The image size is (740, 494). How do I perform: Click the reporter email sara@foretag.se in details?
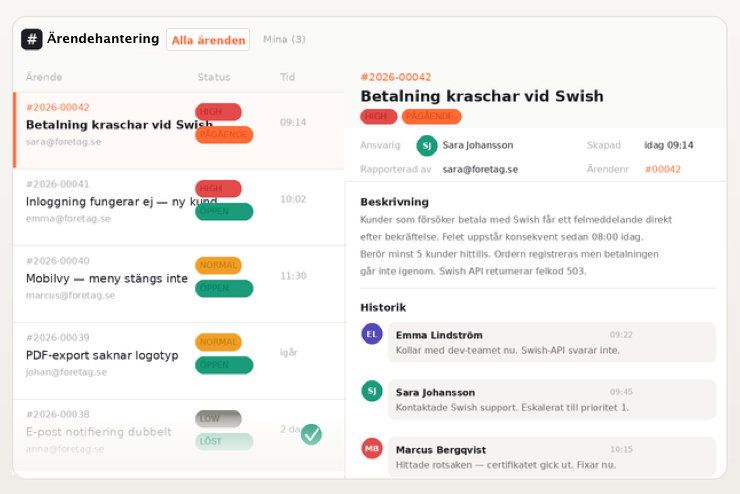click(480, 169)
